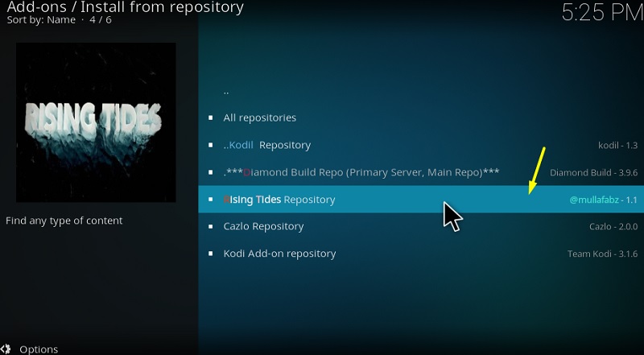Click bullet icon beside All repositories
Image resolution: width=644 pixels, height=355 pixels.
point(211,118)
